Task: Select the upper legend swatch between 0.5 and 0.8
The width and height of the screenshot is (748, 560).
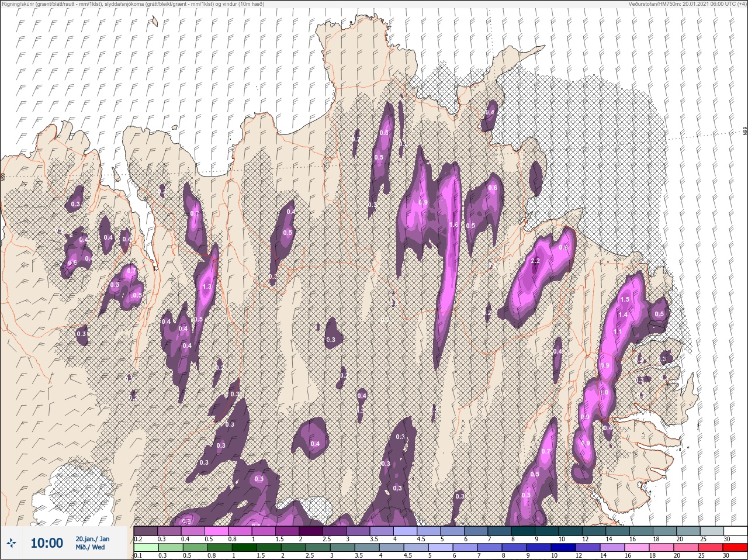Action: [x=217, y=531]
